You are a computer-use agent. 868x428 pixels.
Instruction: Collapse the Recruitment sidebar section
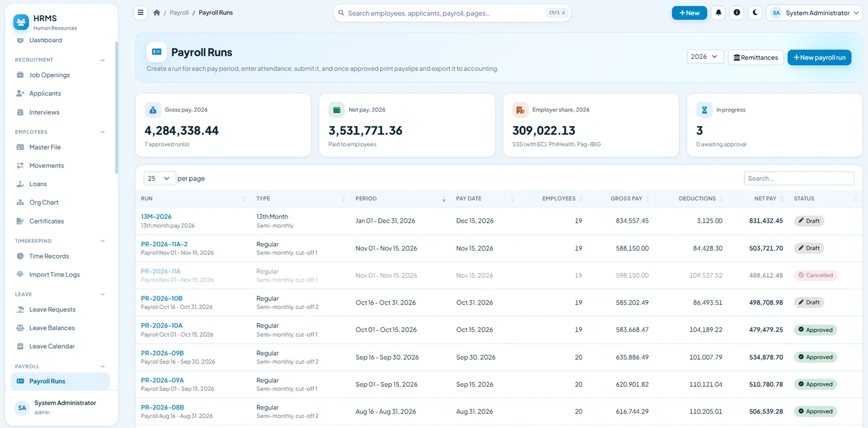102,60
